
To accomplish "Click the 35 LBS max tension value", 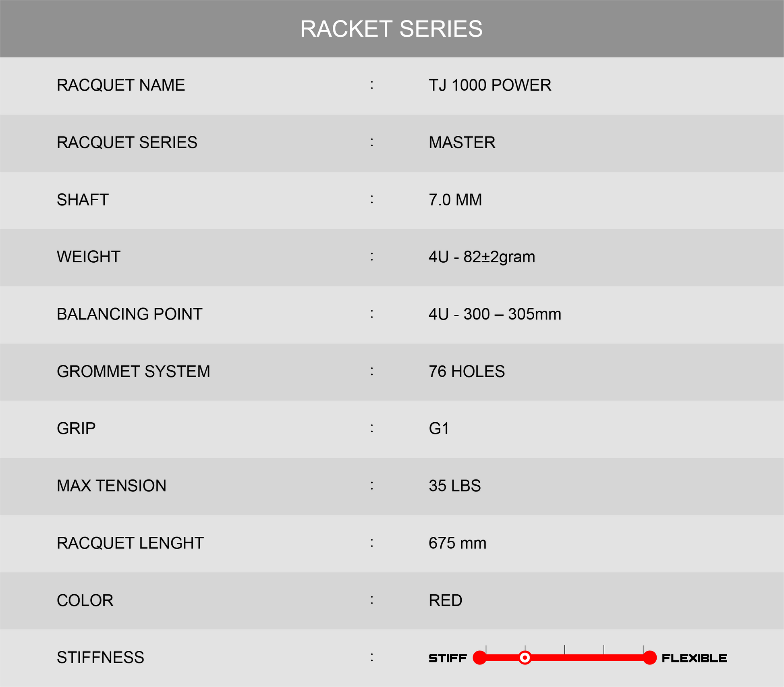I will [x=455, y=486].
